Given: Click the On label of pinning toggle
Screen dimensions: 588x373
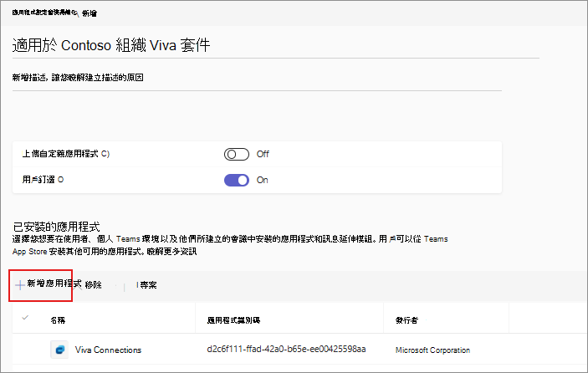Looking at the screenshot, I should [x=262, y=180].
